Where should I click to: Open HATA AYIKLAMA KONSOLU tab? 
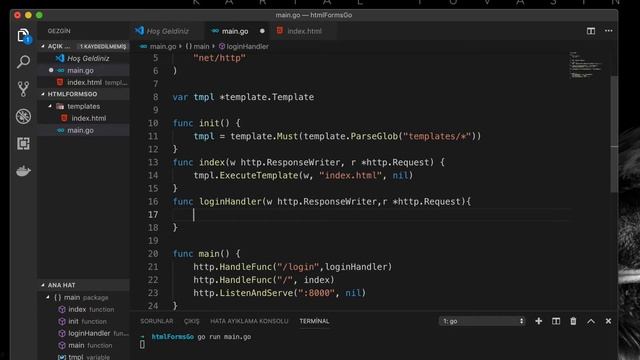[249, 321]
